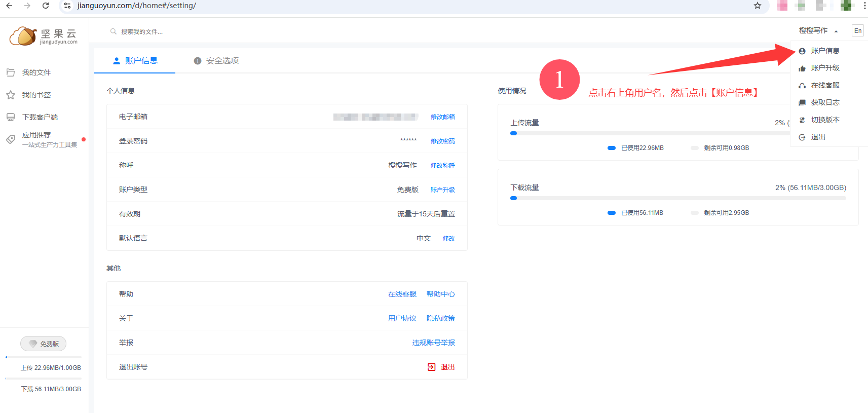Click the 下载流量 progress bar
Image resolution: width=868 pixels, height=413 pixels.
coord(678,198)
